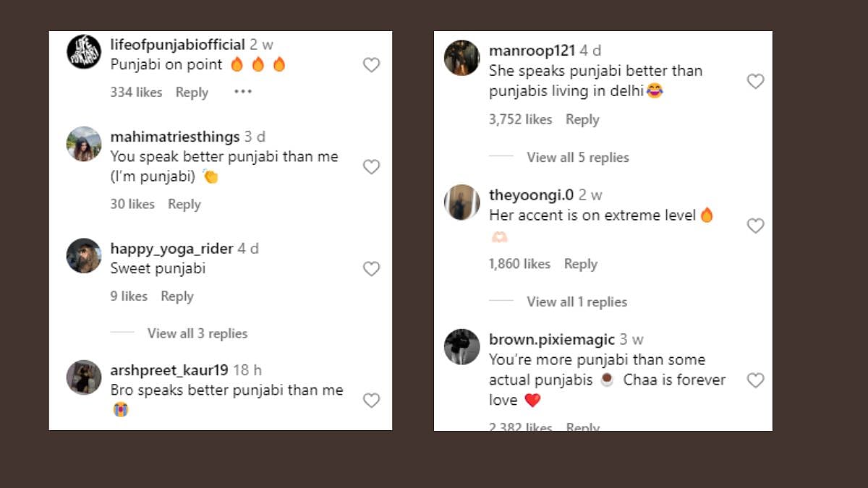Open the manroop121 username link
The height and width of the screenshot is (488, 868).
point(532,51)
